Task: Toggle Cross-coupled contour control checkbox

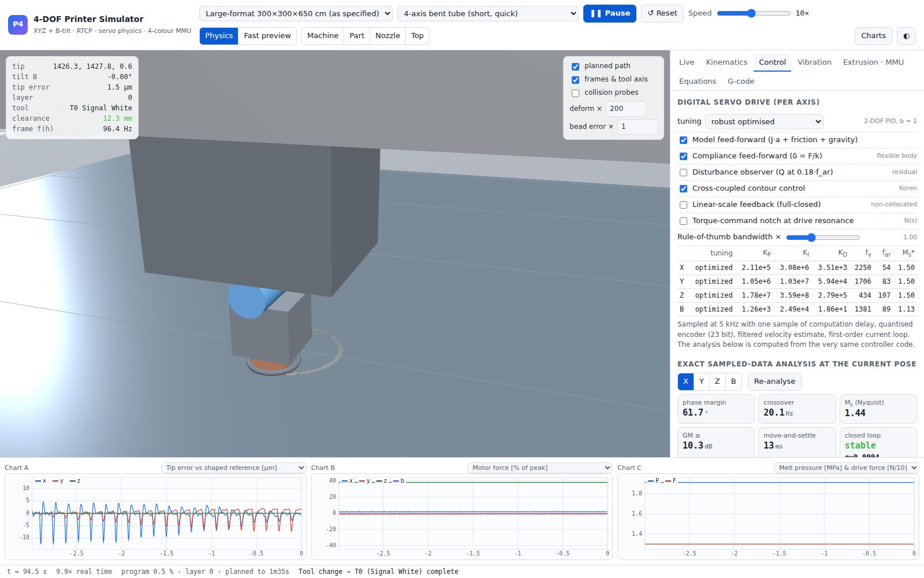Action: [683, 188]
